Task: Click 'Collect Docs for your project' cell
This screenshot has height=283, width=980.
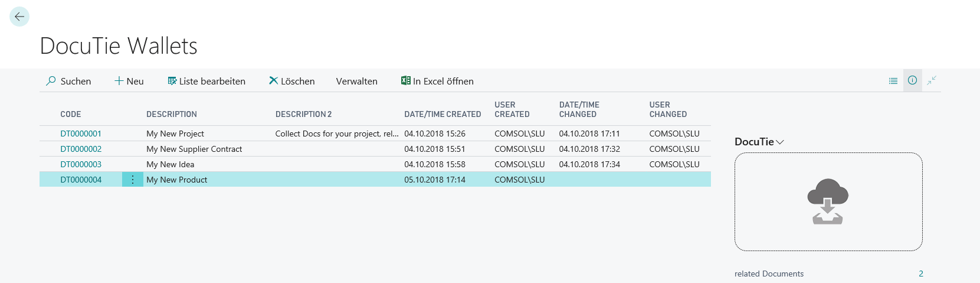Action: [337, 134]
